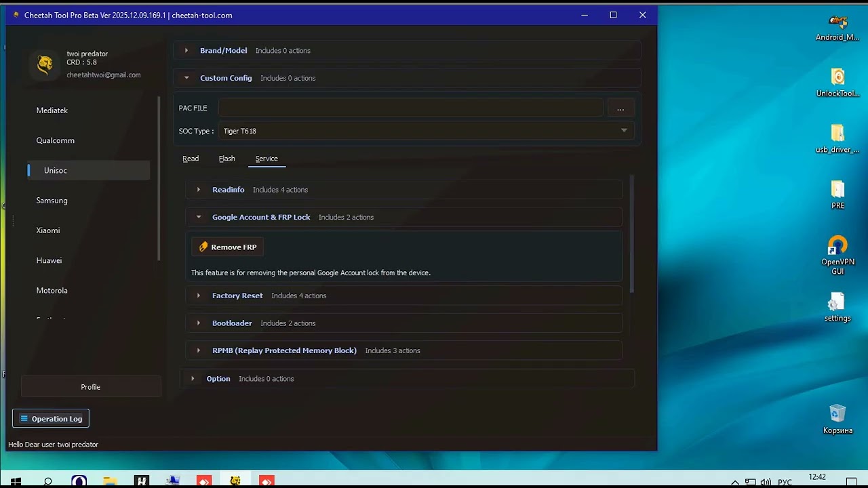This screenshot has width=868, height=488.
Task: Open the Huawei sidebar section
Action: 88,260
